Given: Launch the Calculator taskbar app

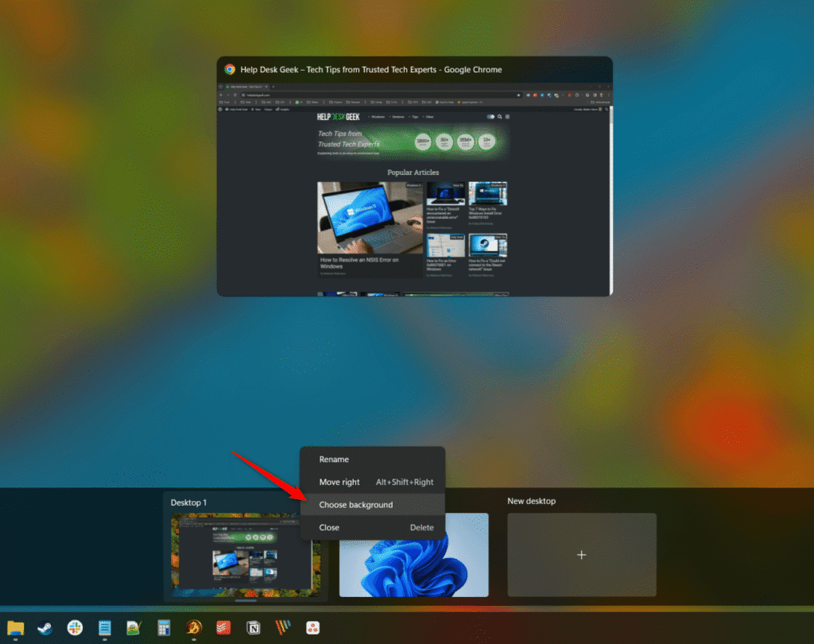Looking at the screenshot, I should point(164,628).
